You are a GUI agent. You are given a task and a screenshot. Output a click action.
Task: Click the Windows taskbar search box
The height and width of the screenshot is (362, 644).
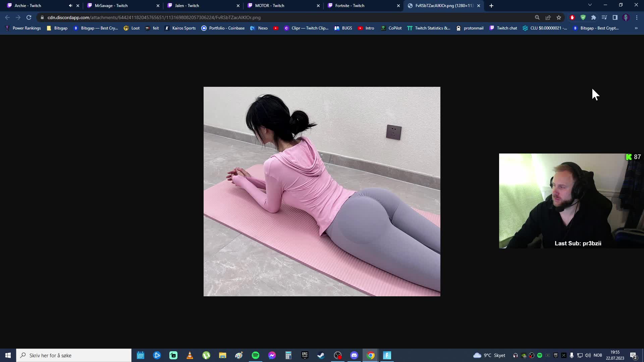point(74,355)
